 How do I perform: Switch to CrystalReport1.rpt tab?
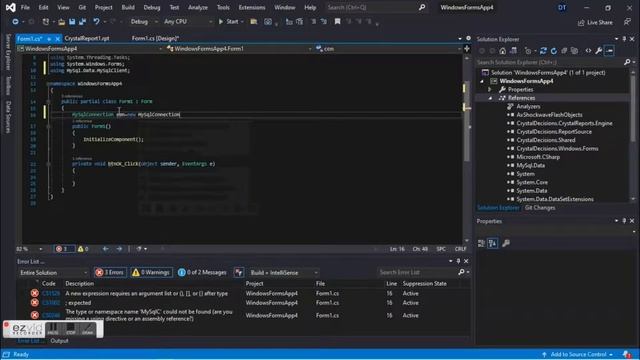pos(87,38)
